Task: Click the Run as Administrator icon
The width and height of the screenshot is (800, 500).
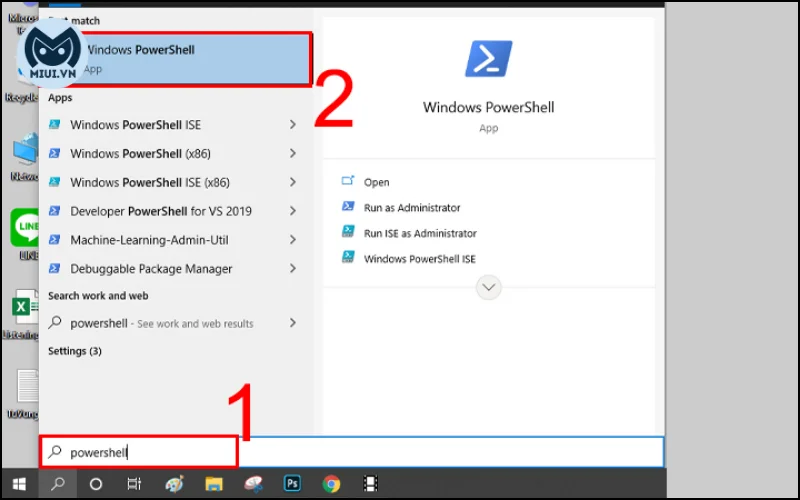Action: coord(348,206)
